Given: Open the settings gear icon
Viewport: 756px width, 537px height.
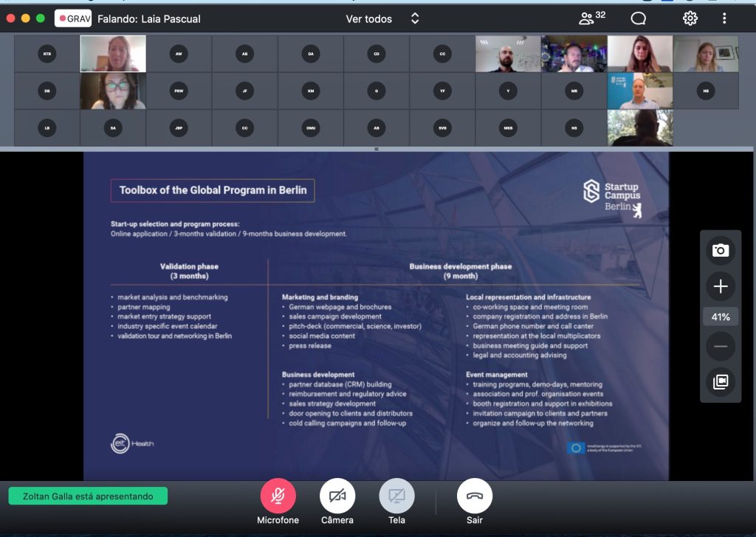Looking at the screenshot, I should click(690, 18).
